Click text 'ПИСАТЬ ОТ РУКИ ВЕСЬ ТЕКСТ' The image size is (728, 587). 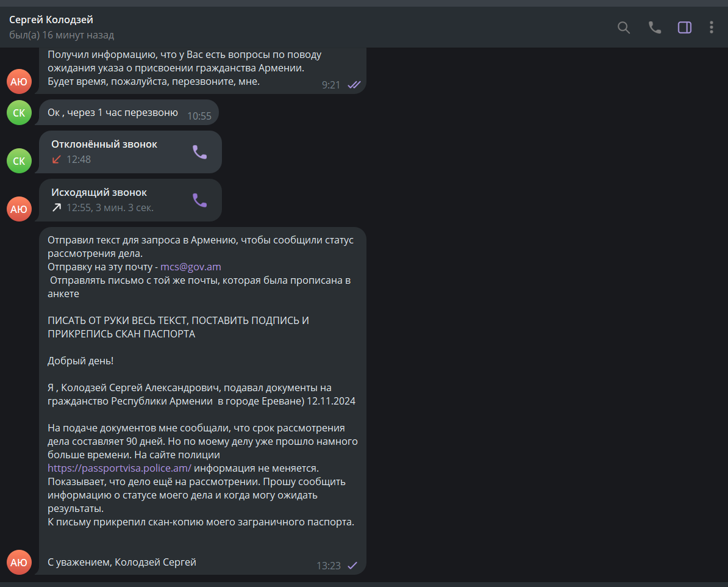pyautogui.click(x=117, y=320)
